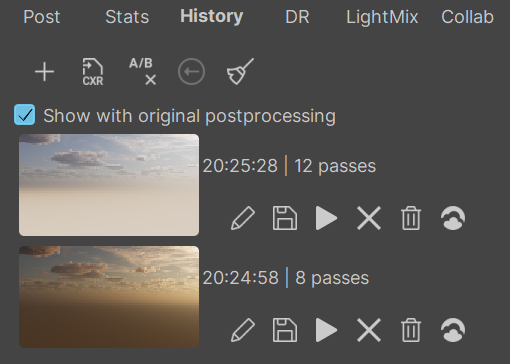Disable A/B comparison icon

click(x=143, y=71)
